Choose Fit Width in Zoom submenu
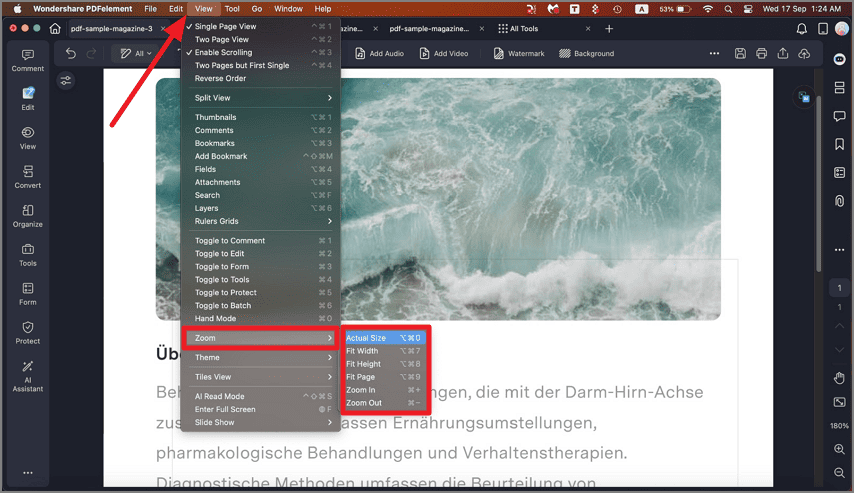This screenshot has height=493, width=854. [x=383, y=351]
